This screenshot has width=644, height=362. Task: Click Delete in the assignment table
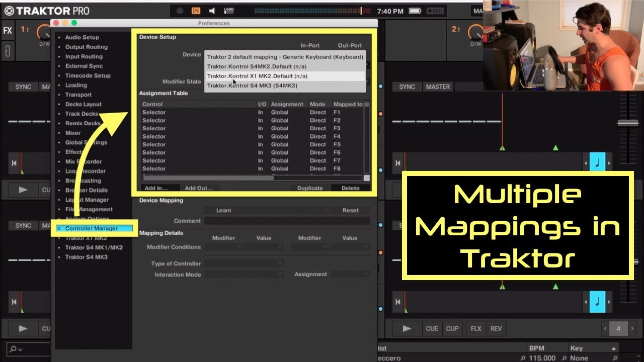click(350, 188)
